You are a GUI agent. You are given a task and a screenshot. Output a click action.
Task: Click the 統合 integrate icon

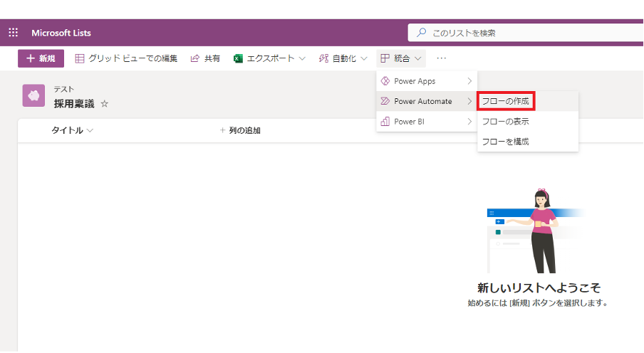(x=385, y=58)
